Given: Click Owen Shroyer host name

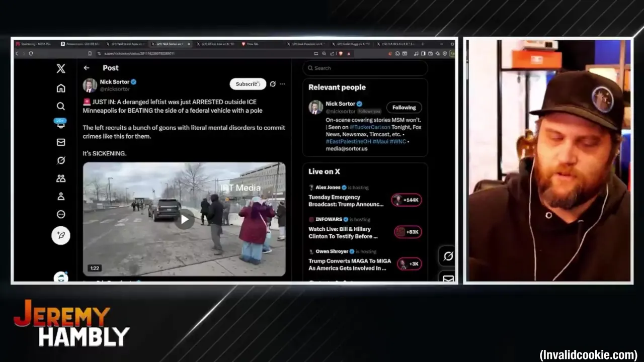Looking at the screenshot, I should coord(332,251).
